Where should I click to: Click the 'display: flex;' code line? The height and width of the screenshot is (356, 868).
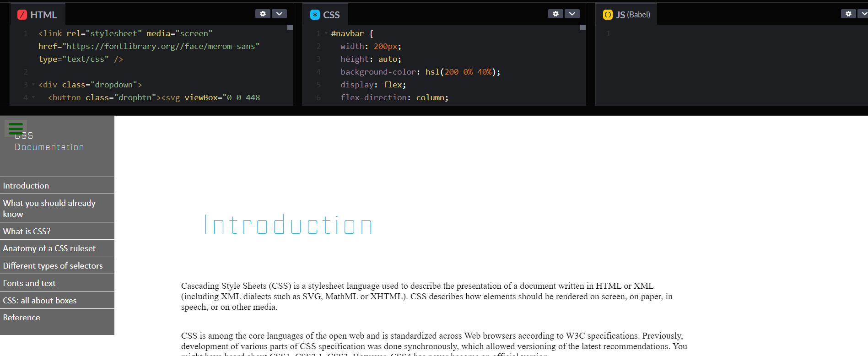point(373,85)
